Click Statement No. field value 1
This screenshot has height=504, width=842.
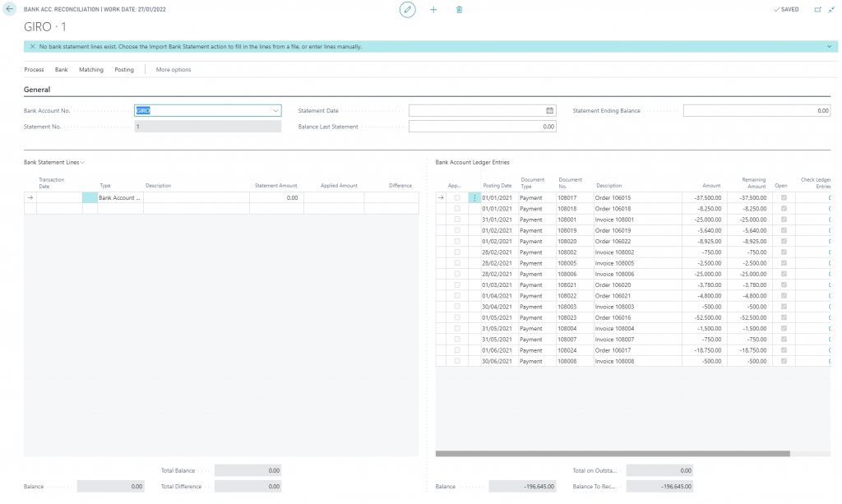208,127
